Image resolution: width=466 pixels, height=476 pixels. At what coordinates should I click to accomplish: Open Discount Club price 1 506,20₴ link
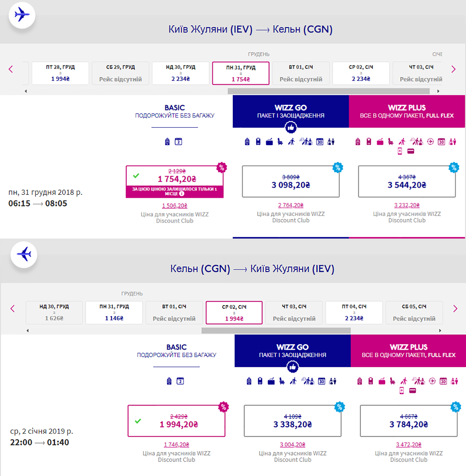(x=175, y=205)
